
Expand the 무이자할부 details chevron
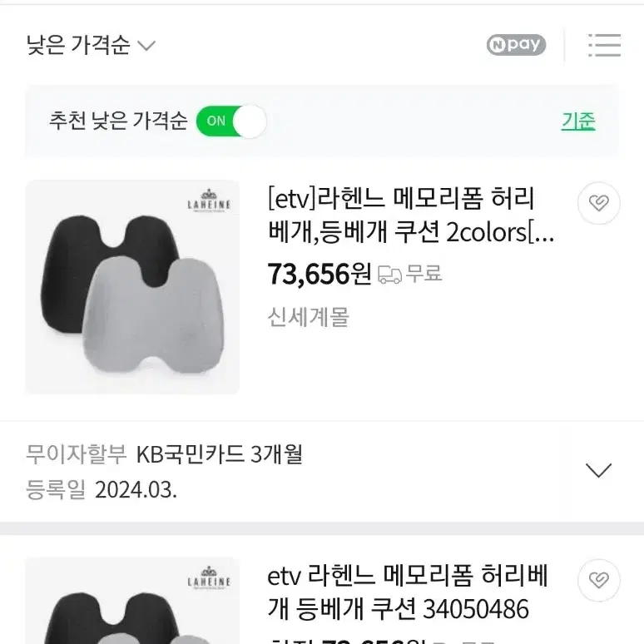click(x=598, y=470)
